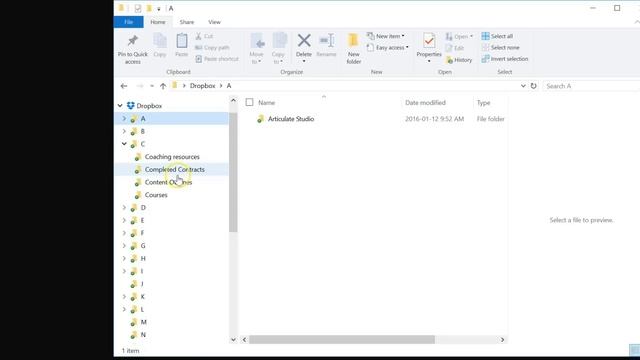
Task: Go up one folder level arrow
Action: [163, 86]
